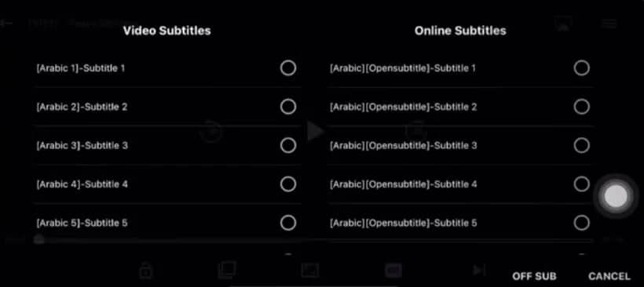Select the Arabic 1 Subtitle 1 radio button
Image resolution: width=644 pixels, height=287 pixels.
288,68
